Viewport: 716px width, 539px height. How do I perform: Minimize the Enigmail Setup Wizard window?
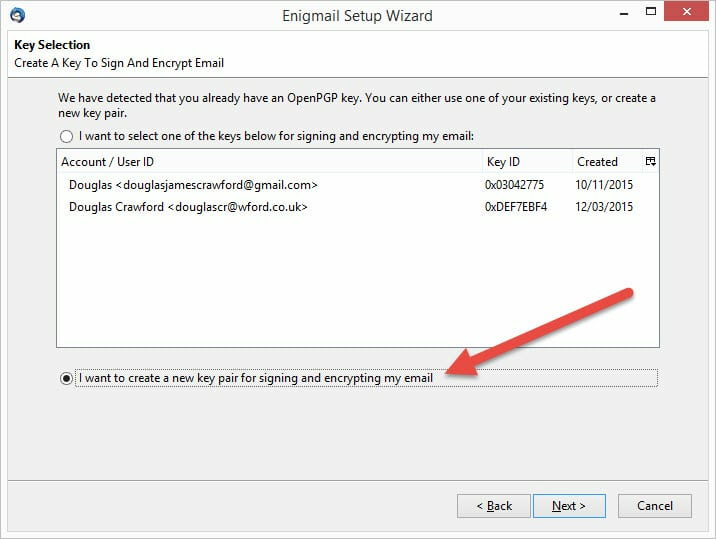[624, 12]
